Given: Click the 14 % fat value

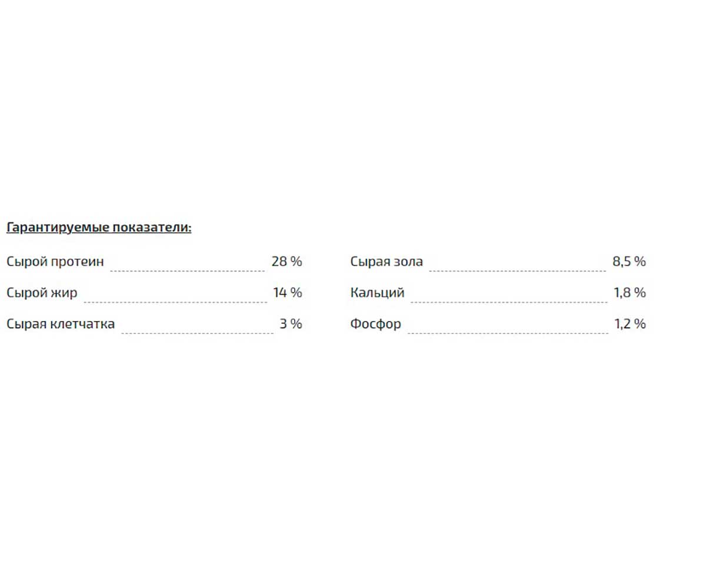Looking at the screenshot, I should pos(287,293).
